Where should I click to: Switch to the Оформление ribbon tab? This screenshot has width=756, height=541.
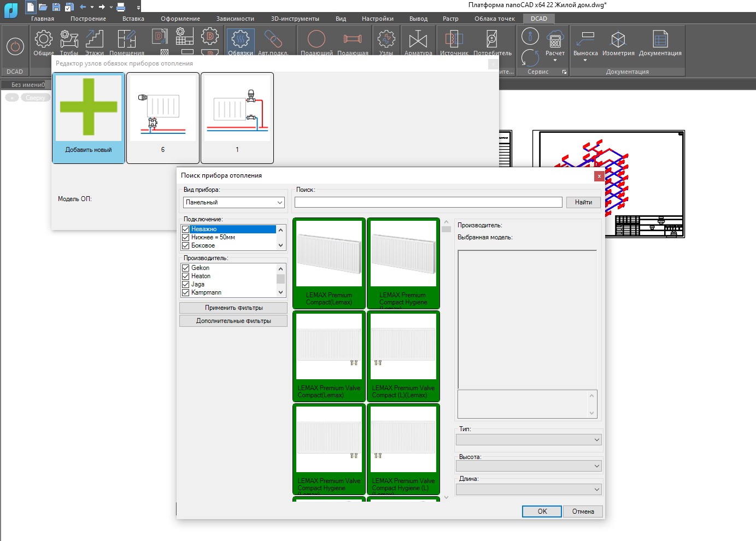[180, 19]
